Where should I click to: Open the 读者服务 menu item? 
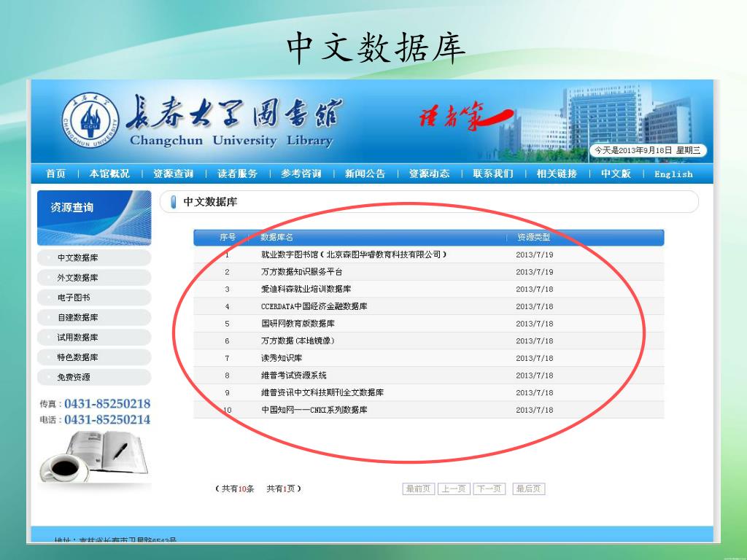coord(237,174)
